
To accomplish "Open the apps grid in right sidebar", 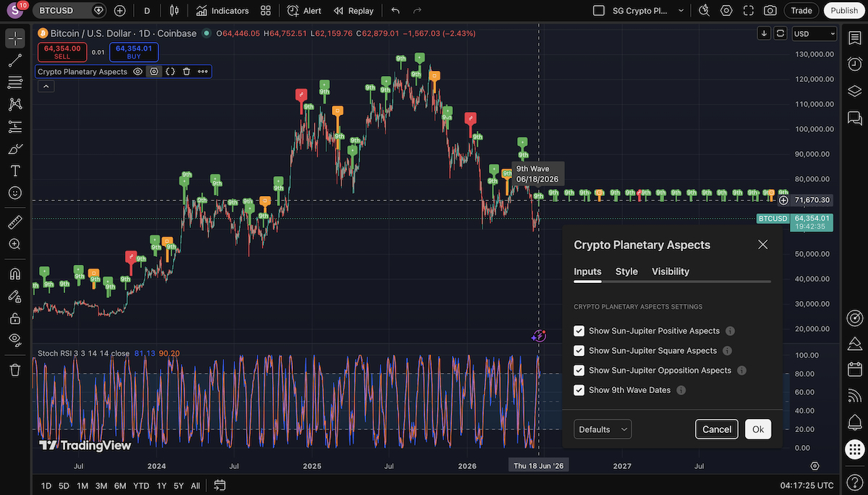I will (x=854, y=449).
